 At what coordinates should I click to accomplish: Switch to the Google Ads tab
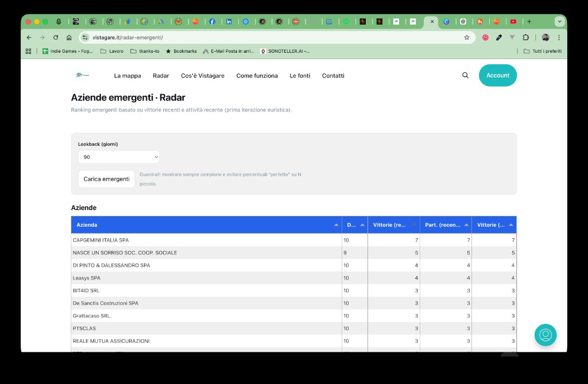[x=161, y=22]
